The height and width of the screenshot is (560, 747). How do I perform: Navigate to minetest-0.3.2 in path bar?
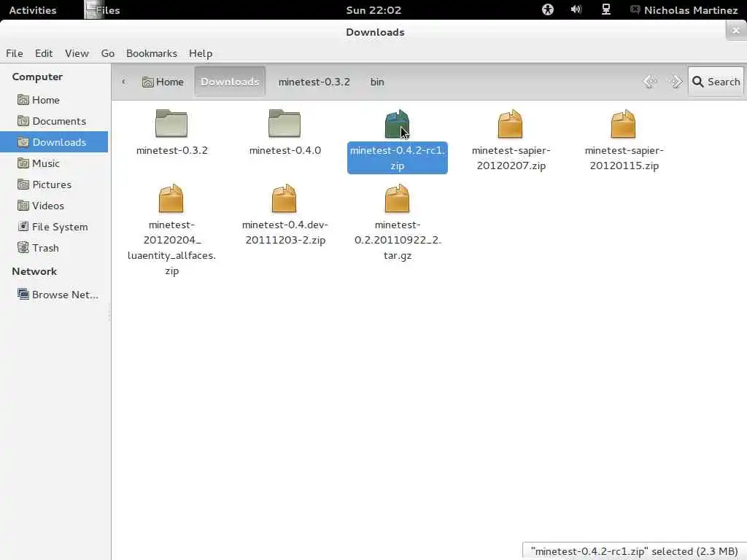point(314,82)
